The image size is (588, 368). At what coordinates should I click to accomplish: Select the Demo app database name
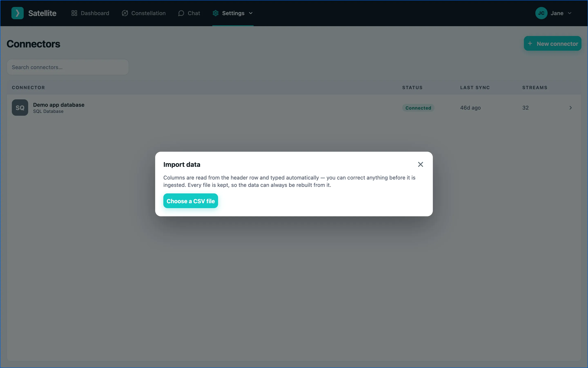tap(59, 105)
